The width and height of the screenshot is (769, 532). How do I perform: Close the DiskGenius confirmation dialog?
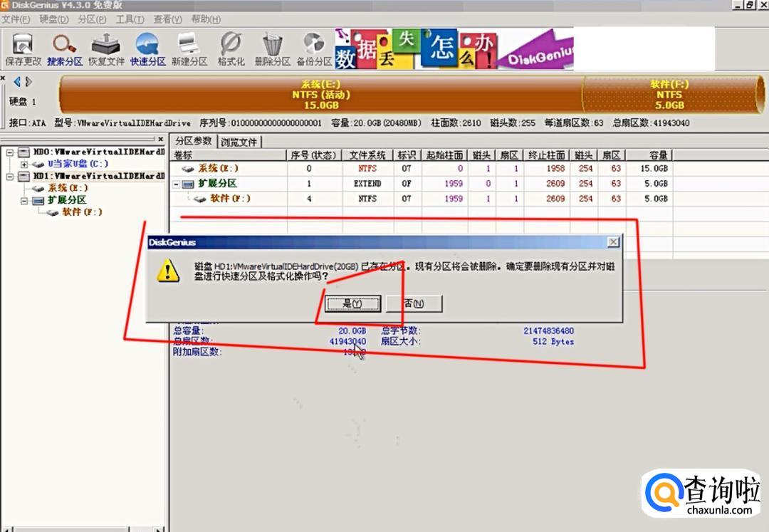613,242
